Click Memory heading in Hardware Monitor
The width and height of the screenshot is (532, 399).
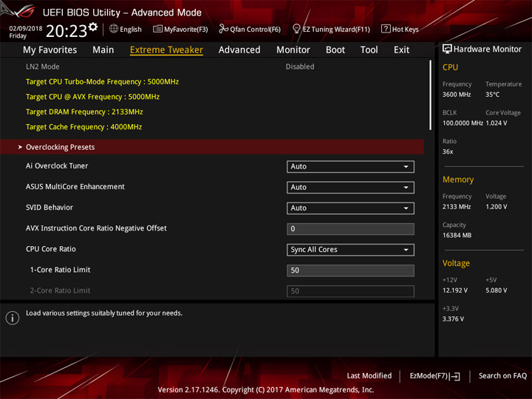(x=458, y=180)
